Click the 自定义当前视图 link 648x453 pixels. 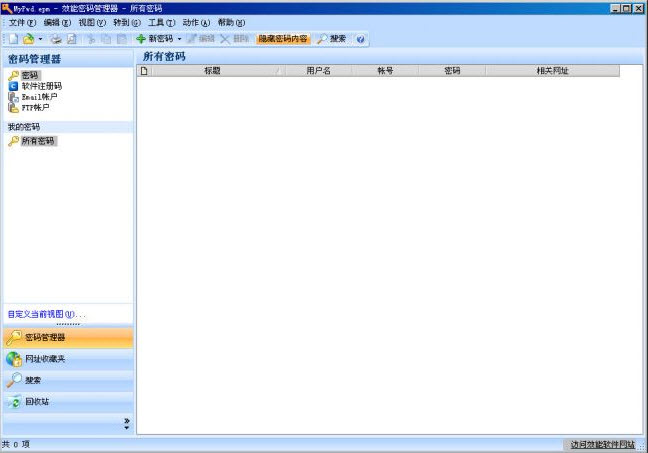[x=46, y=314]
